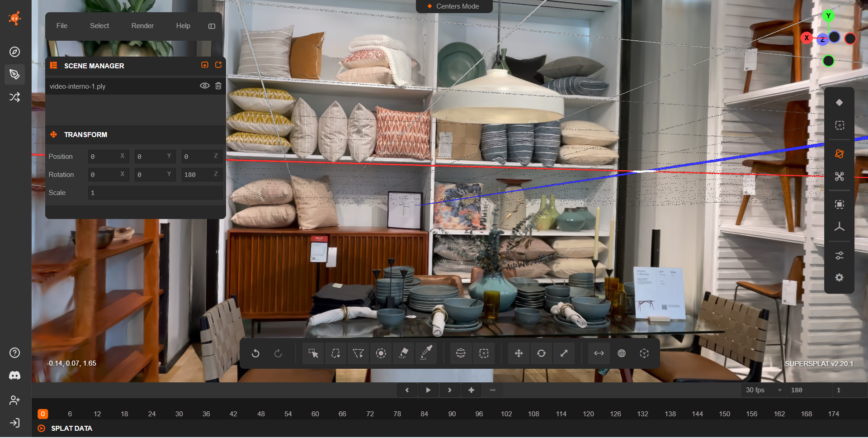Viewport: 868px width, 438px height.
Task: Delete the video-interno-1.ply splat
Action: click(218, 86)
